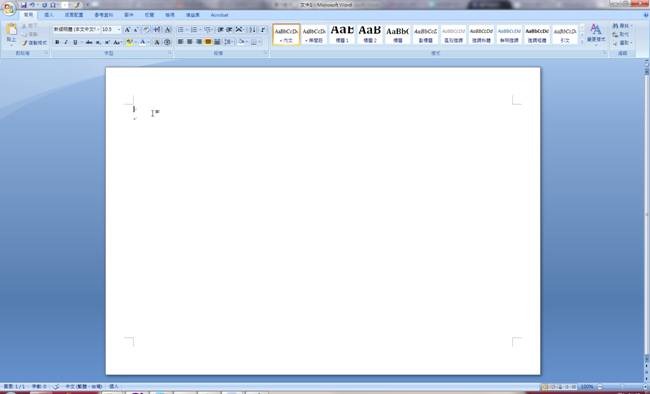Click the Distributed alignment icon
The width and height of the screenshot is (650, 394).
click(217, 42)
